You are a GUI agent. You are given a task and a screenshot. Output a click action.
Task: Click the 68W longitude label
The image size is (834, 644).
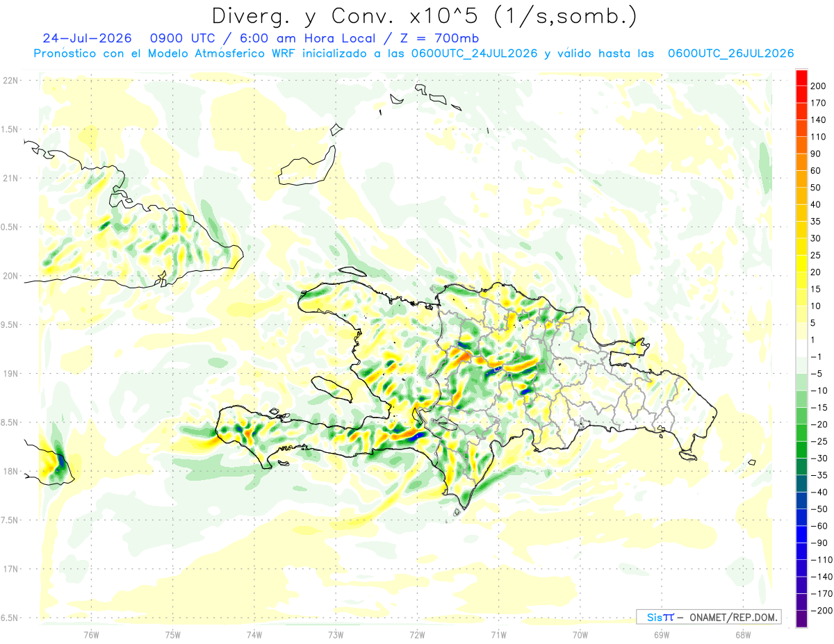tap(742, 634)
